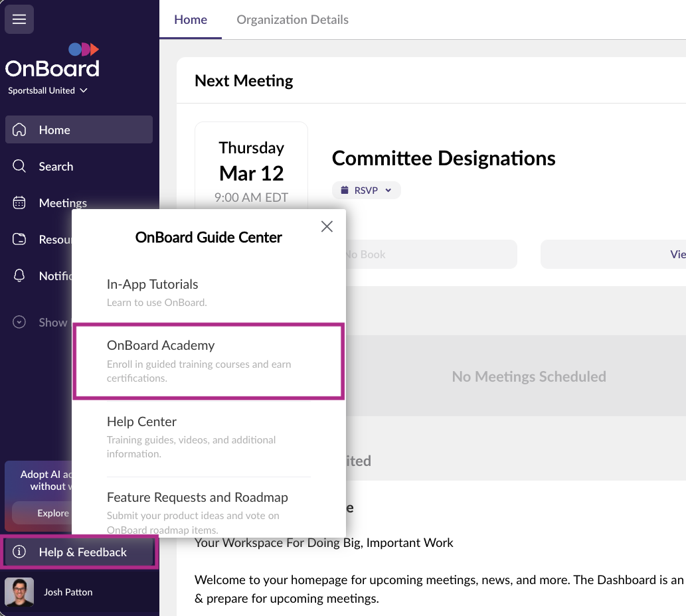Switch to Organization Details tab

pos(292,20)
